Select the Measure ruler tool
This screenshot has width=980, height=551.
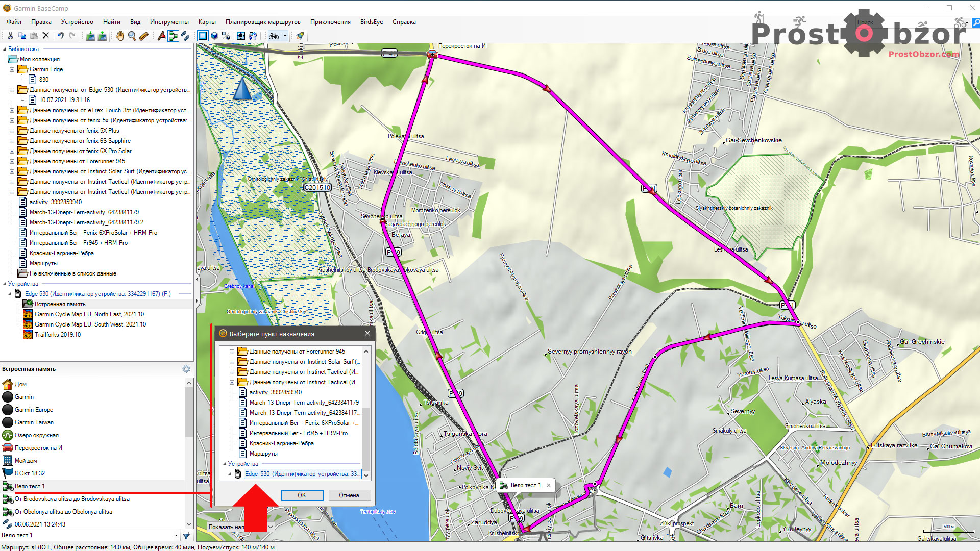[x=144, y=36]
